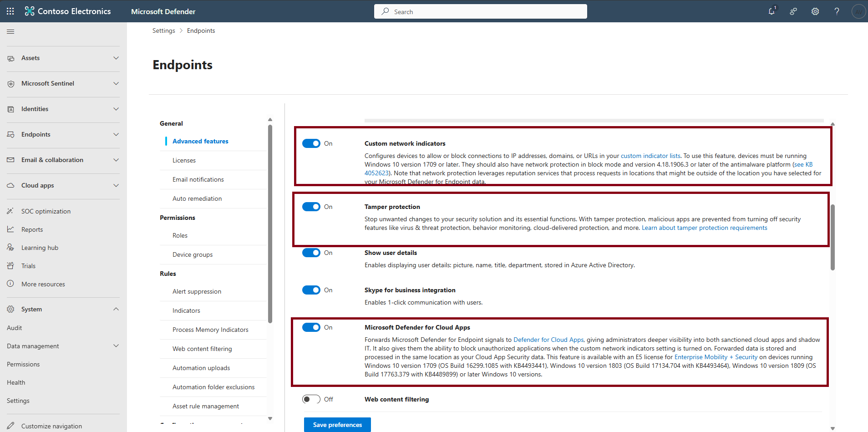Screen dimensions: 868x432
Task: Open Alert suppression rules
Action: [197, 291]
